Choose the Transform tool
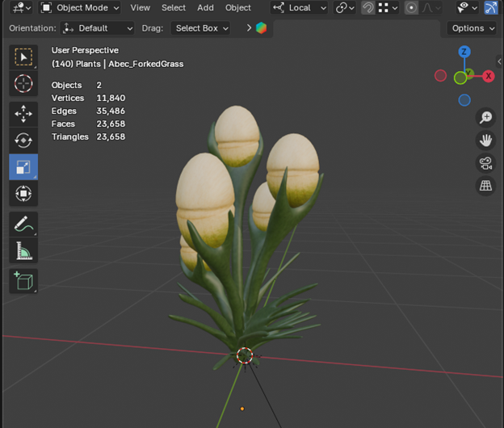The image size is (504, 428). pyautogui.click(x=23, y=194)
